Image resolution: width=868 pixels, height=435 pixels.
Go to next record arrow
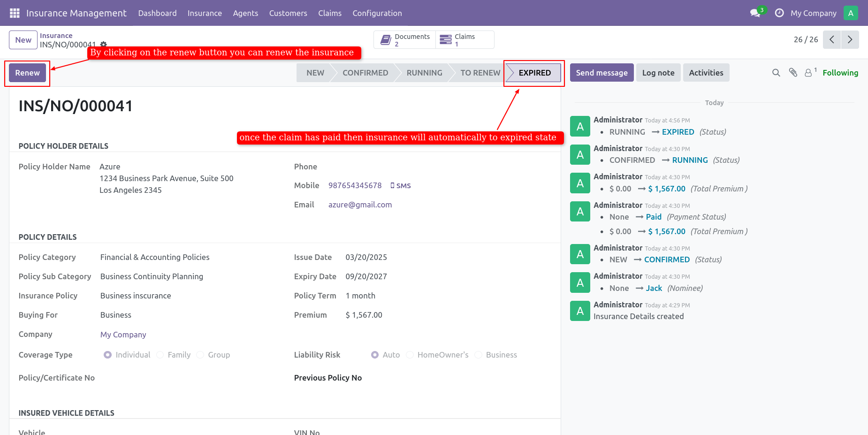(850, 40)
